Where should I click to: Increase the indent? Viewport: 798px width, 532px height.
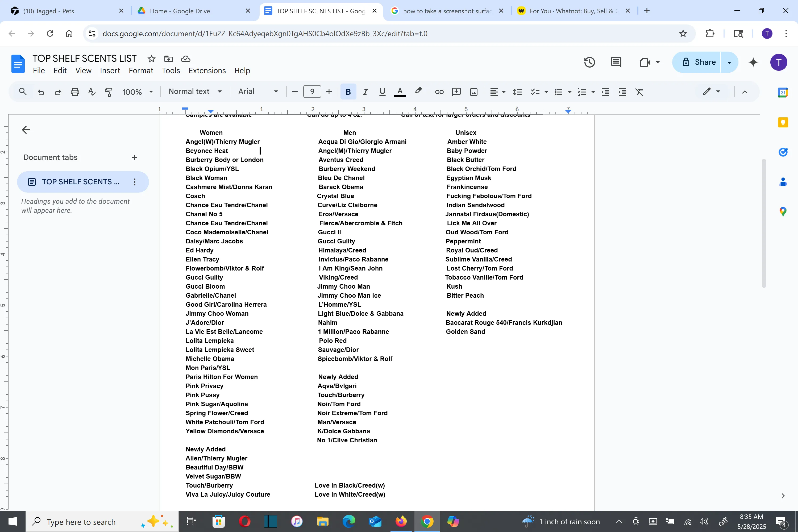pyautogui.click(x=622, y=92)
